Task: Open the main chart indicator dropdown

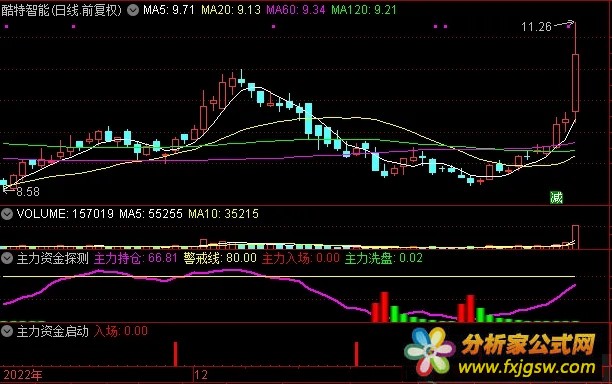Action: coord(133,10)
